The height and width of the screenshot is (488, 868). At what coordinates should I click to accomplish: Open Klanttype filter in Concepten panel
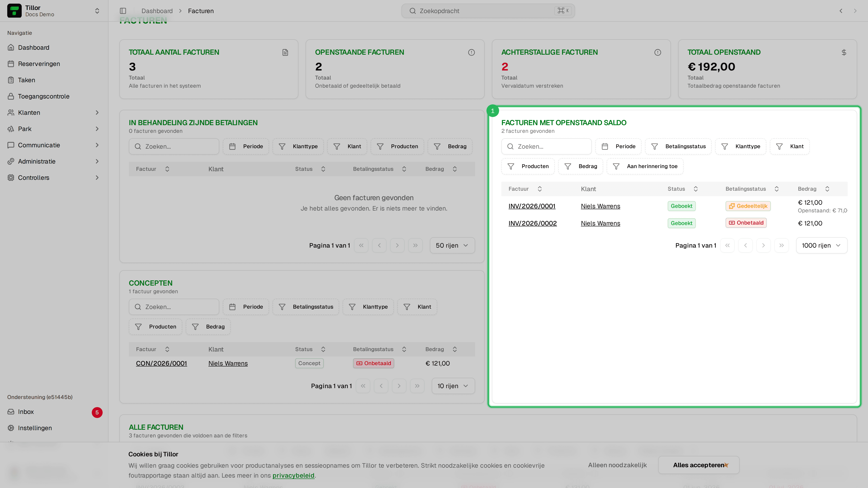[368, 307]
